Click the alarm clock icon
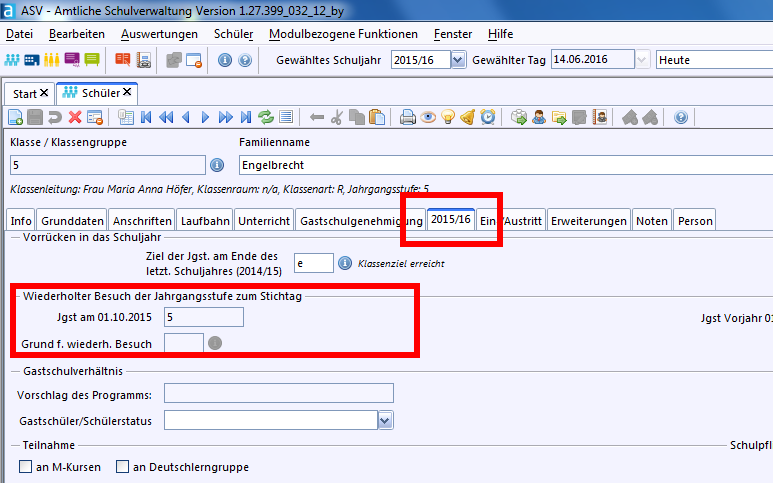 [488, 117]
